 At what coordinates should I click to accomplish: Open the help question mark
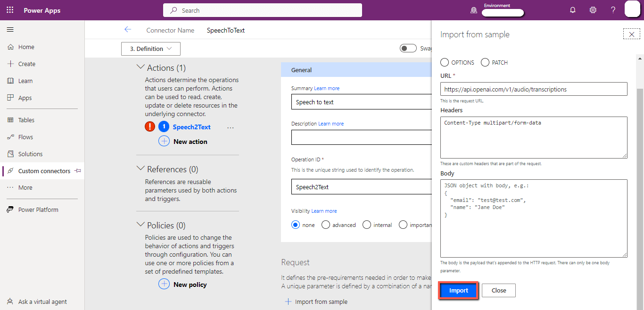click(x=613, y=10)
